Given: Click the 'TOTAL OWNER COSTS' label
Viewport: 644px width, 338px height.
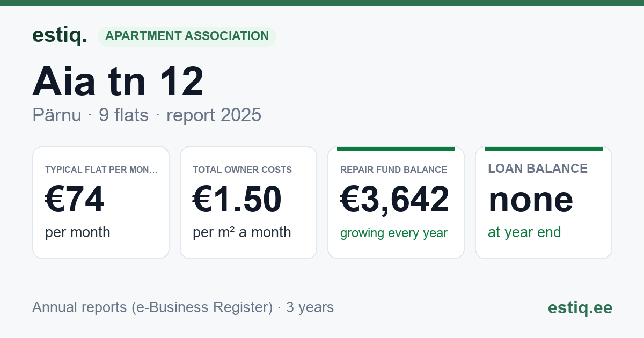Looking at the screenshot, I should (243, 170).
